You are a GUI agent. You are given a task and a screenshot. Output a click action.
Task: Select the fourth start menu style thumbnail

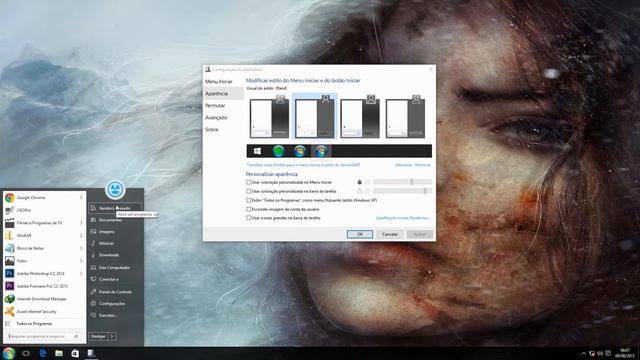(x=405, y=117)
